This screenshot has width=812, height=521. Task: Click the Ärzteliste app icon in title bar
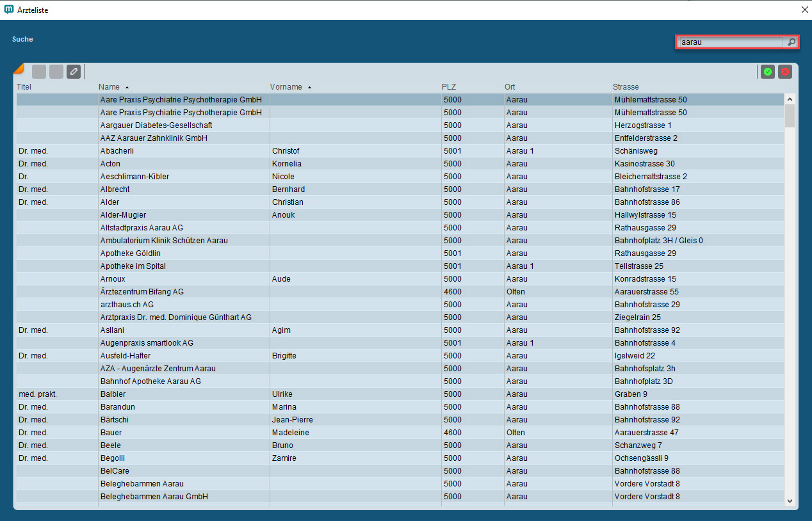(x=9, y=10)
